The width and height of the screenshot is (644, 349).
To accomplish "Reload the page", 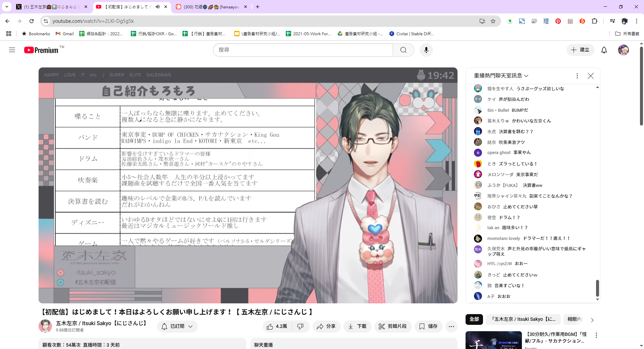I will coord(32,21).
